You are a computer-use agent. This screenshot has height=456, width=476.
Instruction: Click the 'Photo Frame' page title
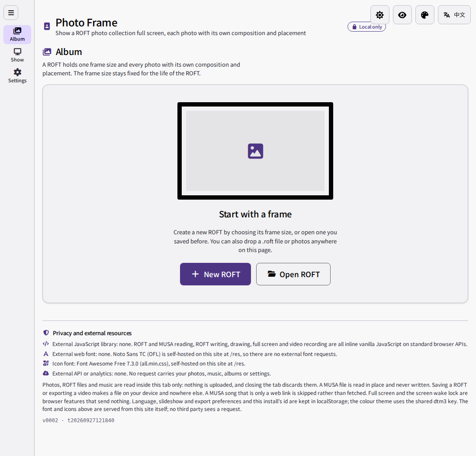point(87,23)
